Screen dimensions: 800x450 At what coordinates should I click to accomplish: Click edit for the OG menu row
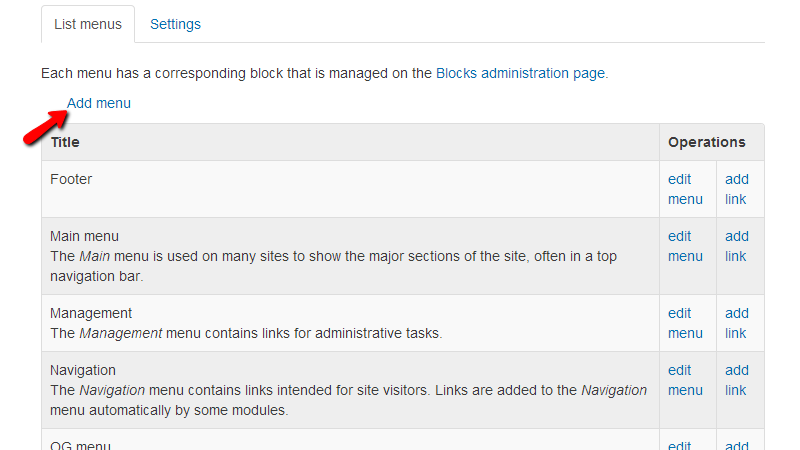(x=680, y=446)
